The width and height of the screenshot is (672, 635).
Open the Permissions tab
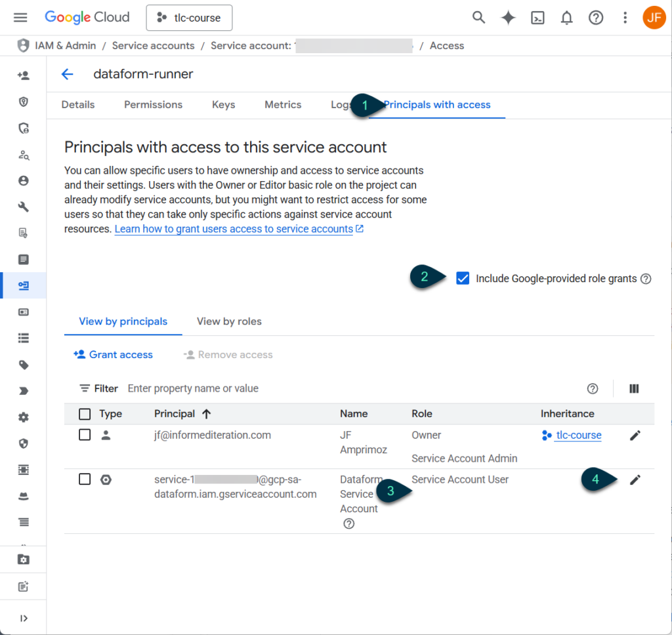pyautogui.click(x=153, y=104)
